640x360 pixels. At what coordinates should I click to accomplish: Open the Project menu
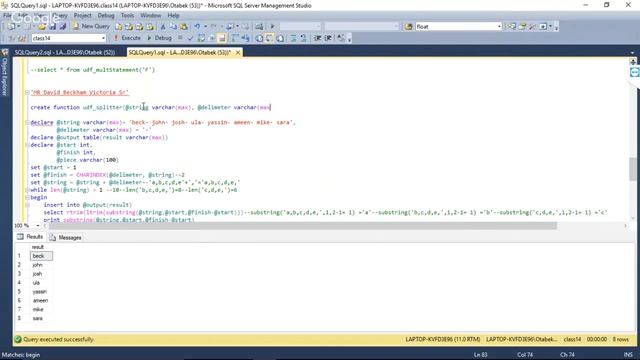click(82, 16)
